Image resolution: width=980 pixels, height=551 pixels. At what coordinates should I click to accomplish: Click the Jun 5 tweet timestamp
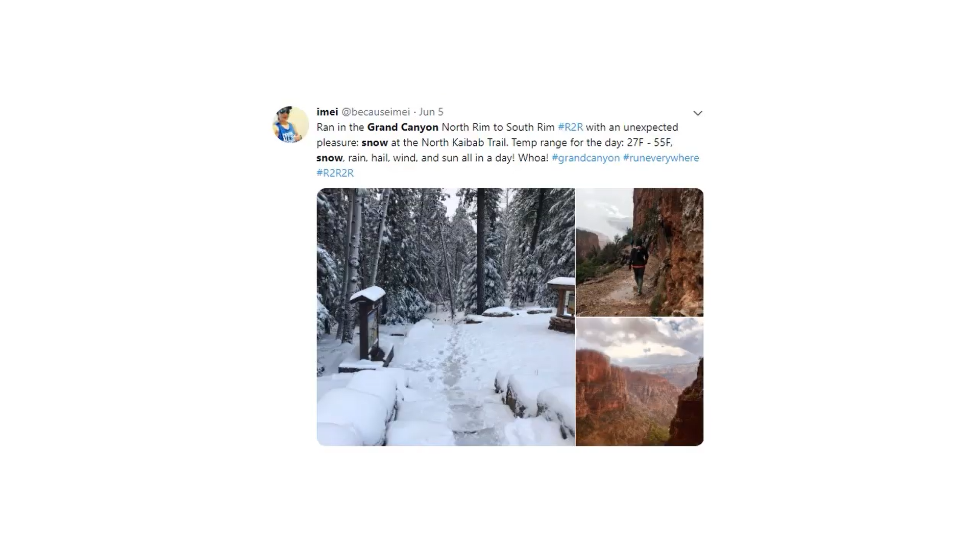431,112
